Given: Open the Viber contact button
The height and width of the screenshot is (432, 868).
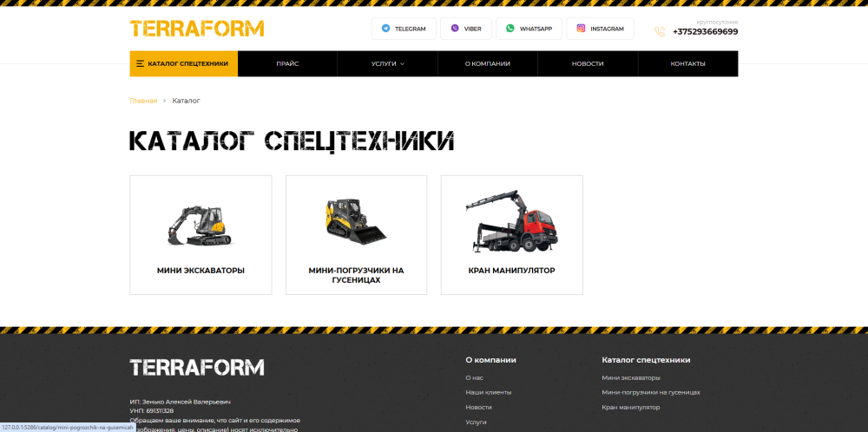Looking at the screenshot, I should tap(465, 29).
